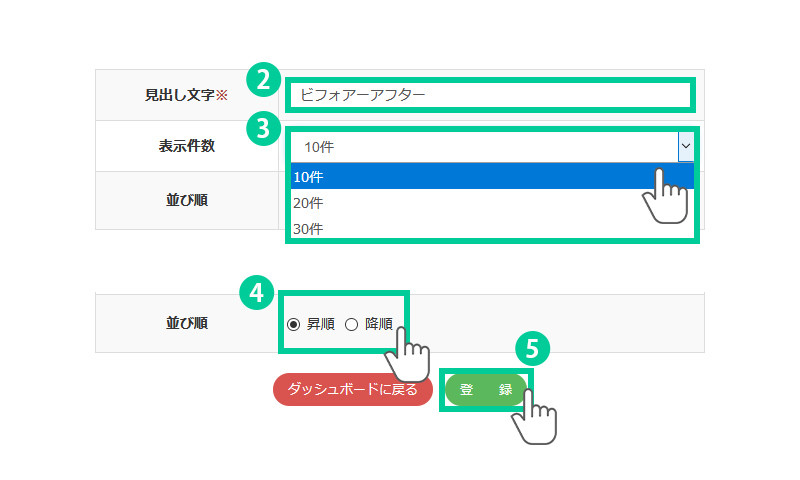Click the step 4 number badge
Image resolution: width=800 pixels, height=480 pixels.
pyautogui.click(x=256, y=293)
